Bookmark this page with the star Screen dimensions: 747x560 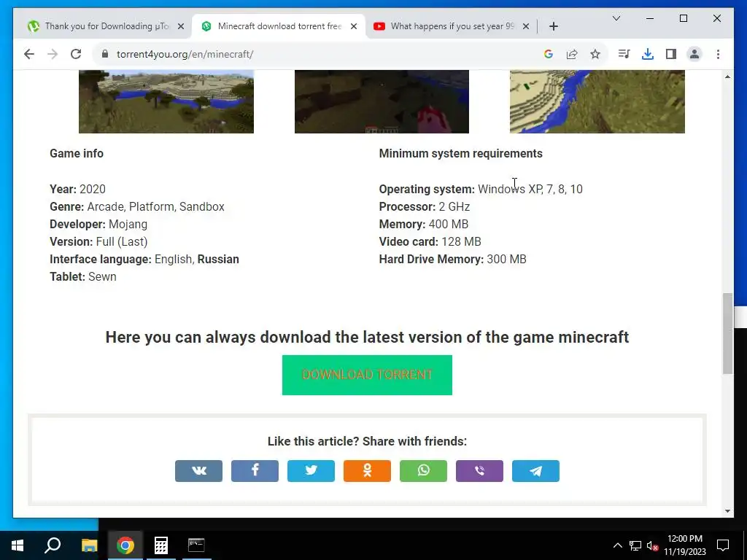coord(595,54)
